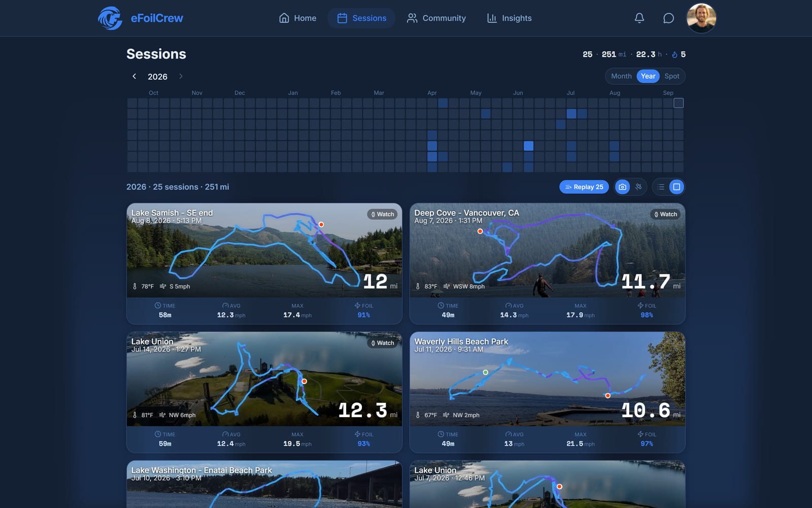Click the 12.3 mi distance on Lake Union
The image size is (812, 508).
pyautogui.click(x=367, y=410)
